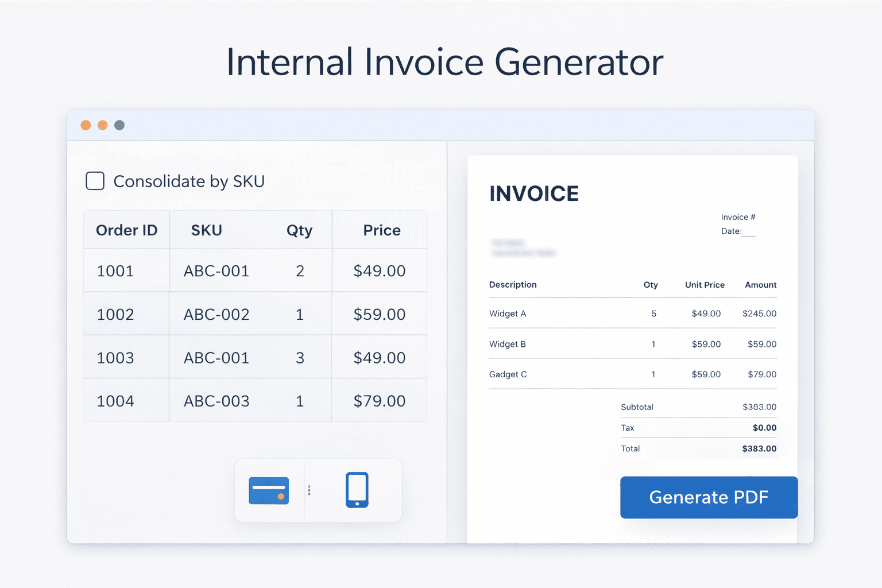
Task: Click the three-dot divider between payment icons
Action: click(x=310, y=490)
